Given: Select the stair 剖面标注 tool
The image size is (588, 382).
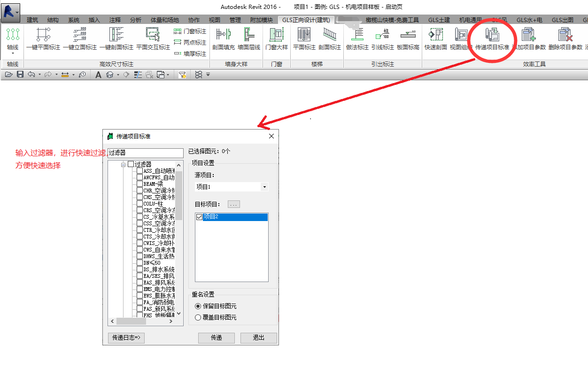Looking at the screenshot, I should coord(330,39).
